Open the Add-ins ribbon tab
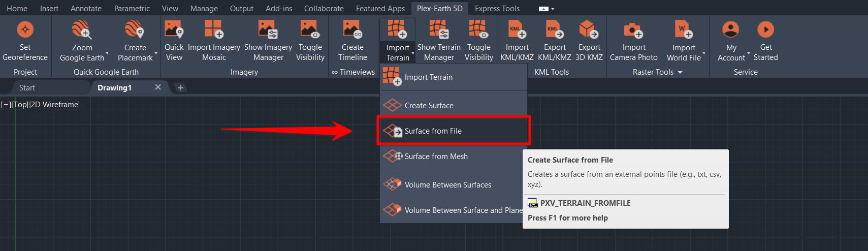868x251 pixels. coord(279,8)
